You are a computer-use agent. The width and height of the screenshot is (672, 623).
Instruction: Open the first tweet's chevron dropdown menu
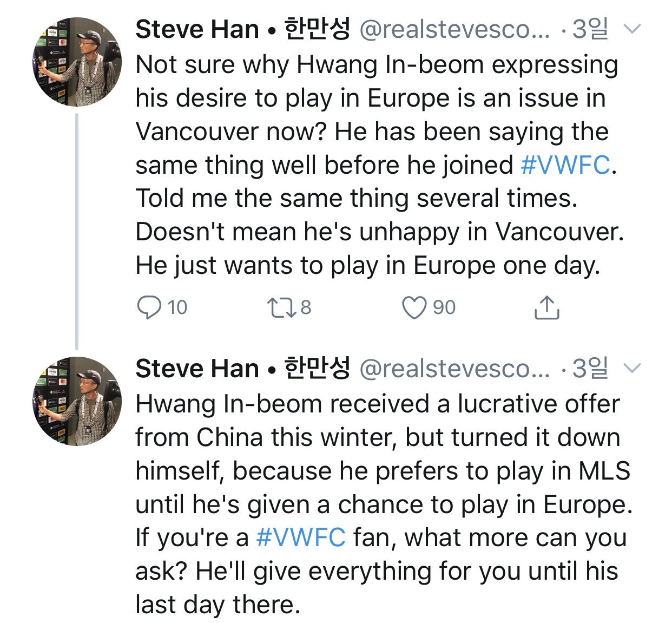[x=632, y=29]
